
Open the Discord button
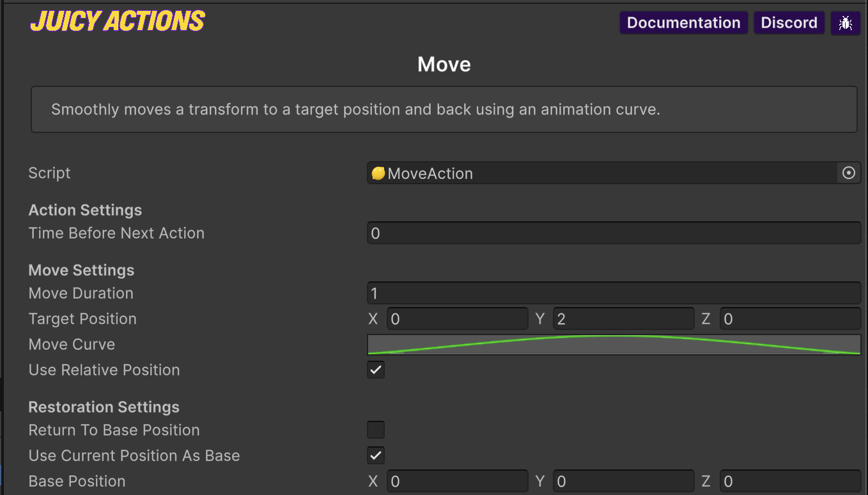789,23
